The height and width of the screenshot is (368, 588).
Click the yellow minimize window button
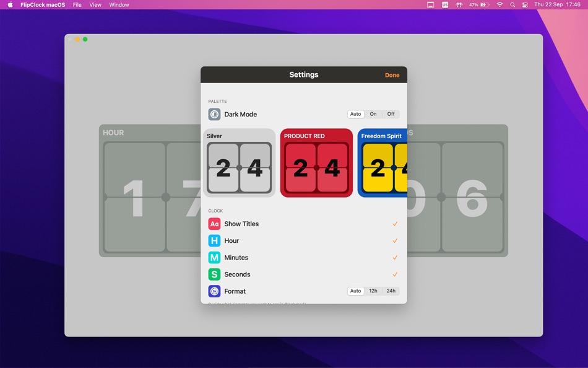(x=77, y=39)
